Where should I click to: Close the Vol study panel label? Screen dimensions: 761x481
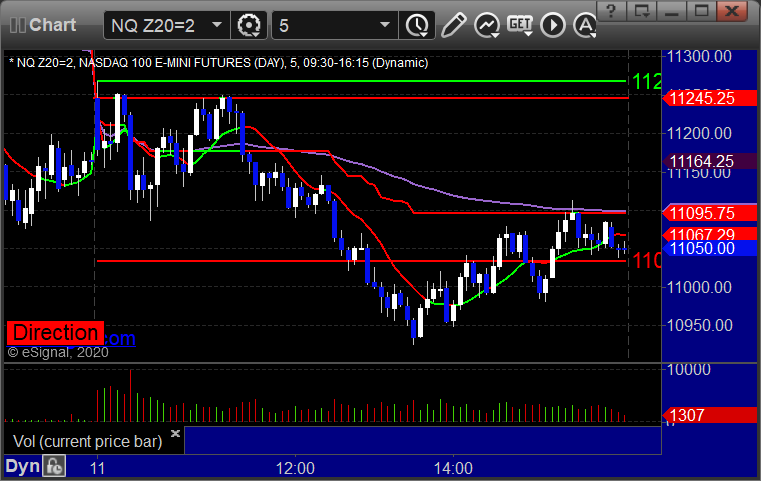tap(175, 433)
